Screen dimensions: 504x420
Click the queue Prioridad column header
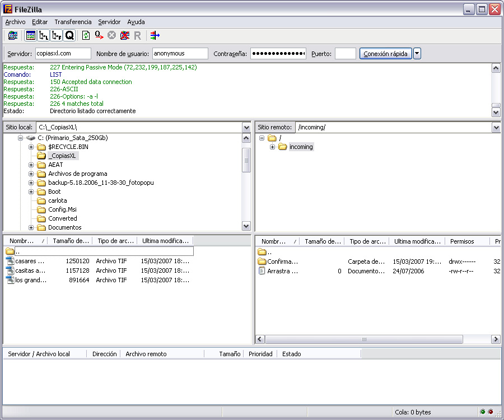(260, 354)
